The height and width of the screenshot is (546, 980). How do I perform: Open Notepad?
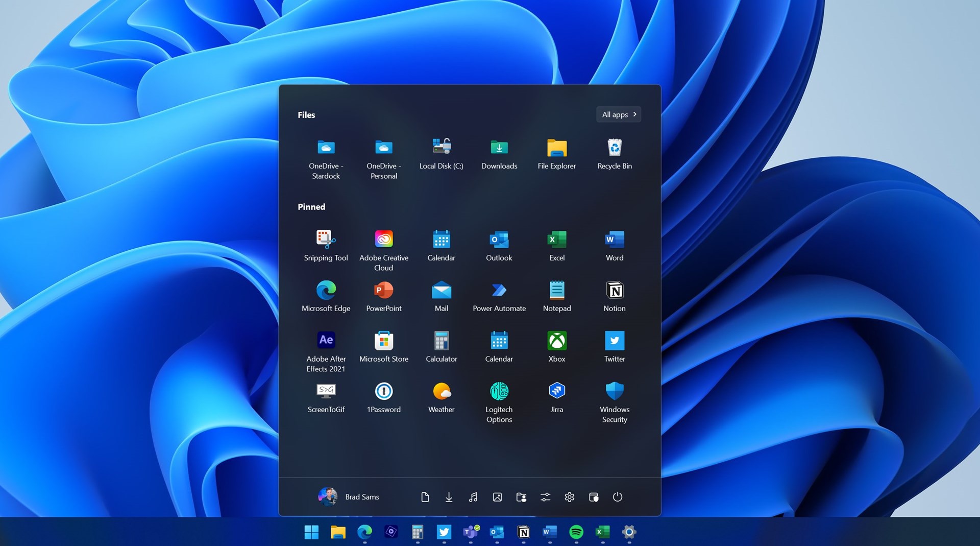(557, 296)
